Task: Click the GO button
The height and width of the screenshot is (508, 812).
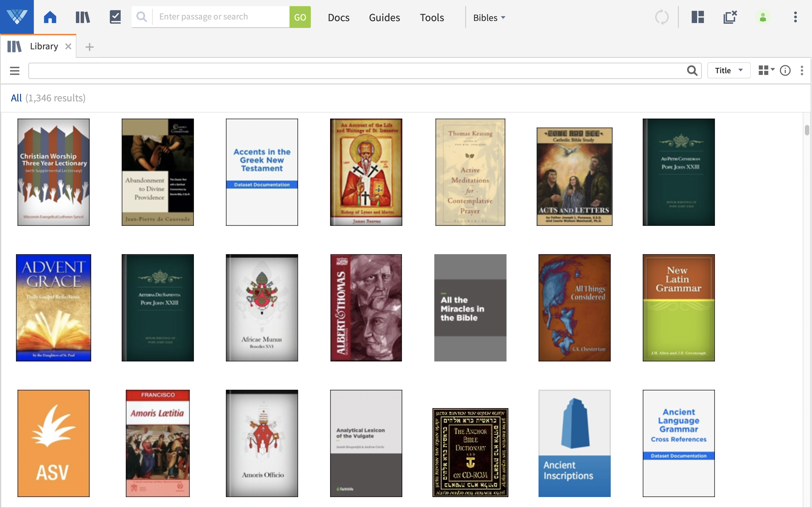Action: pyautogui.click(x=300, y=17)
